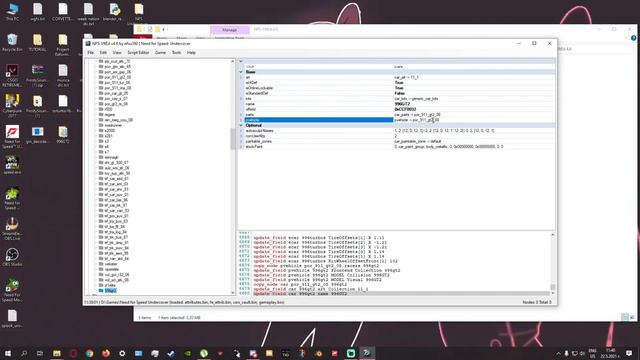The height and width of the screenshot is (360, 640).
Task: Click the NFS VltEd taskbar icon
Action: [367, 353]
